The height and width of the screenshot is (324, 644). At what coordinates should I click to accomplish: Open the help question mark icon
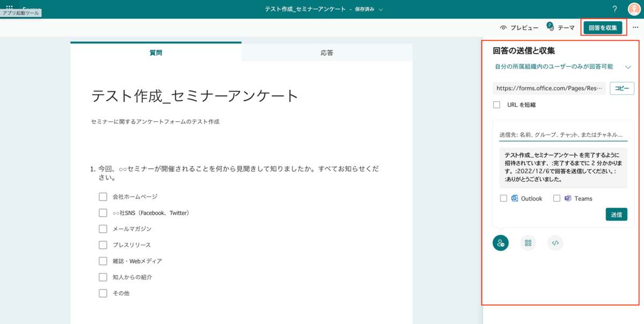point(614,8)
